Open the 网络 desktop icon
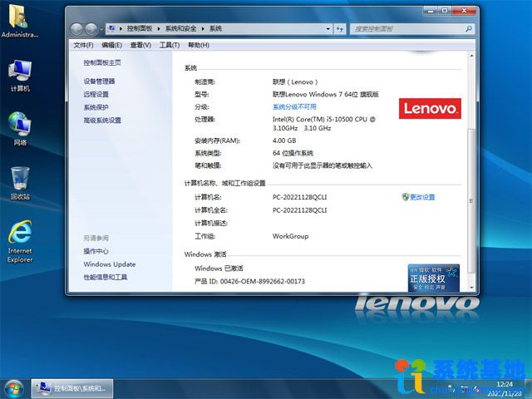The height and width of the screenshot is (399, 532). 20,129
